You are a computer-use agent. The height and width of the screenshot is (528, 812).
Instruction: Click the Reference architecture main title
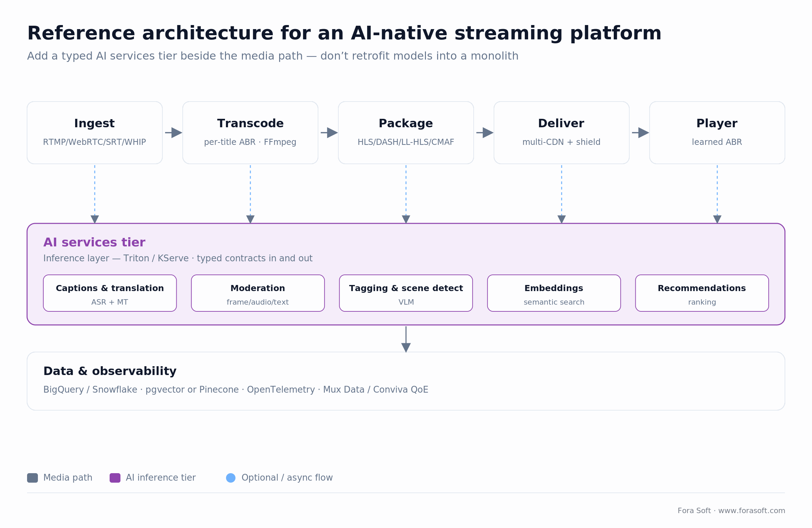344,34
